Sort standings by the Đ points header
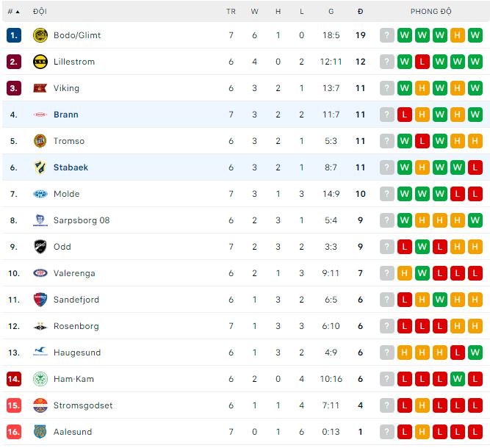The image size is (490, 448). point(360,12)
